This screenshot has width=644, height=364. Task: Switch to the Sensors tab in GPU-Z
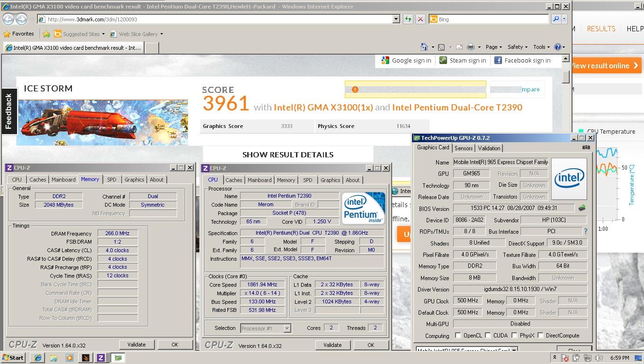pyautogui.click(x=464, y=148)
